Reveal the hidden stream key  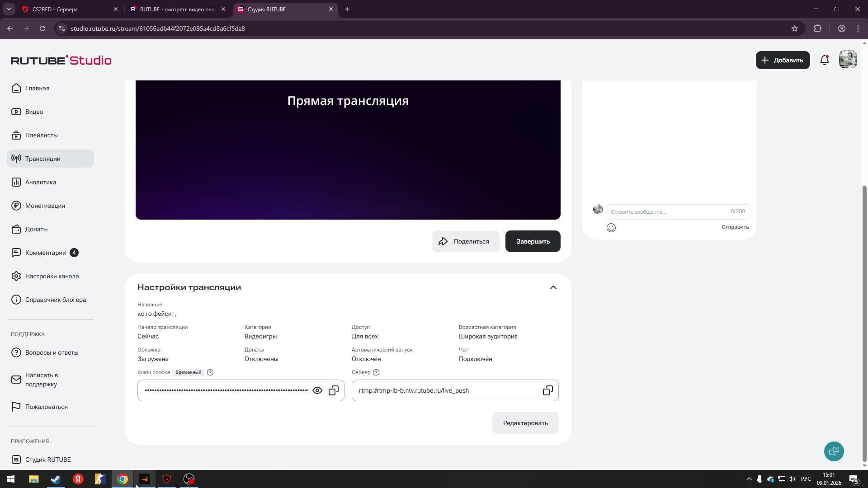(317, 390)
